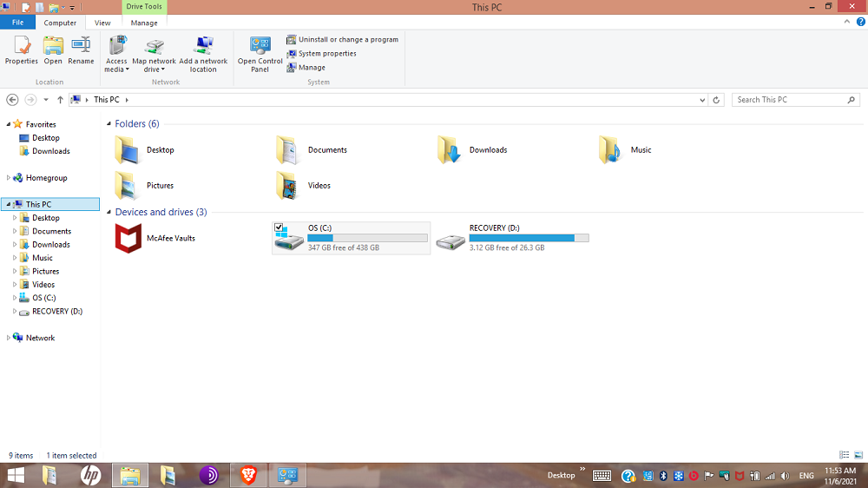The image size is (868, 488).
Task: Open Brave browser from taskbar
Action: (x=248, y=475)
